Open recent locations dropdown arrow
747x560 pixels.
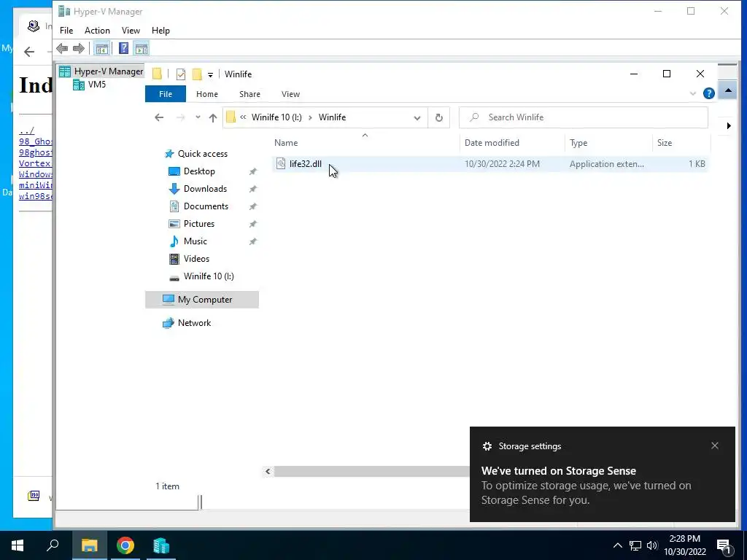click(x=198, y=117)
